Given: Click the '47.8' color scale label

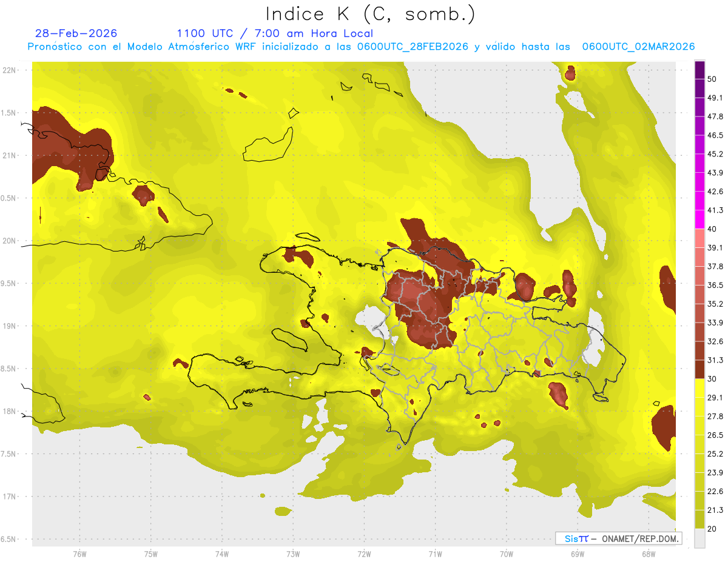Looking at the screenshot, I should pyautogui.click(x=715, y=116).
